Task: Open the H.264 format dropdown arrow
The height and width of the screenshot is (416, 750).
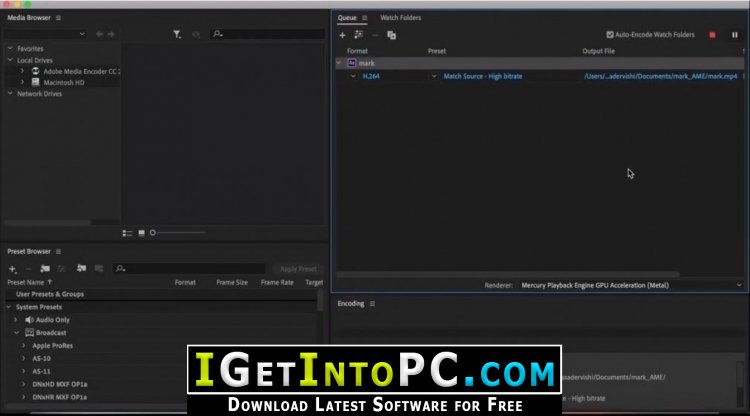Action: point(353,76)
